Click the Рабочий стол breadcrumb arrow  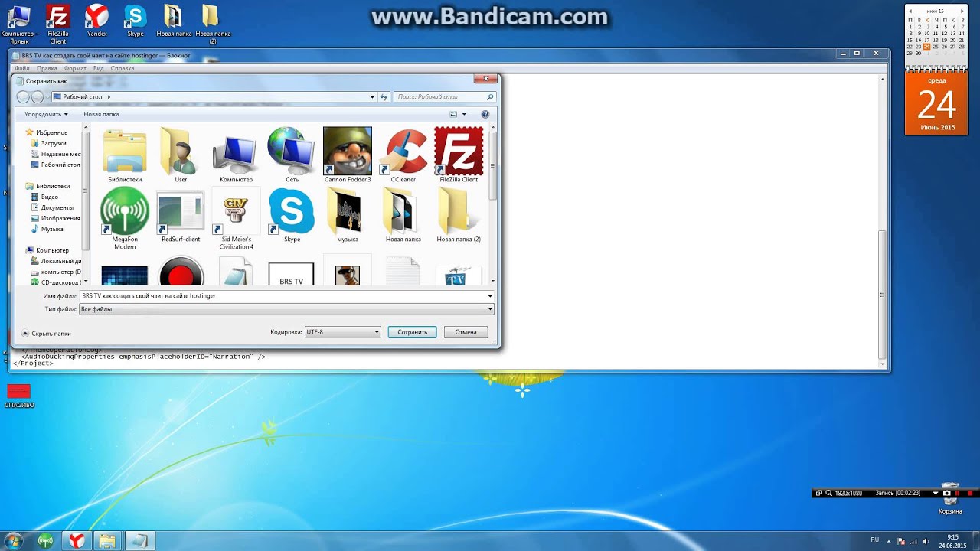pyautogui.click(x=109, y=97)
